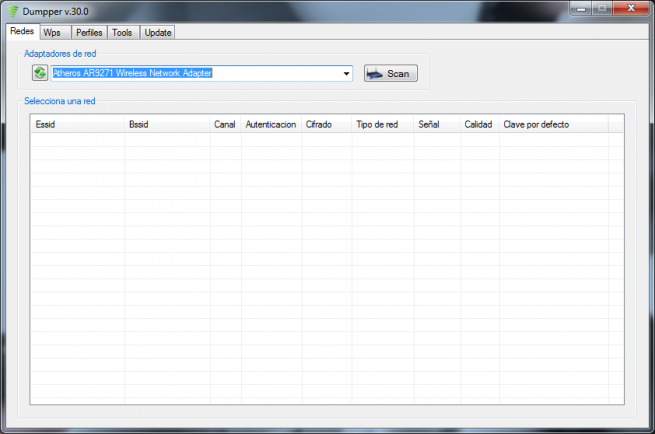Click the green refresh adapters icon
The height and width of the screenshot is (434, 655).
click(40, 73)
